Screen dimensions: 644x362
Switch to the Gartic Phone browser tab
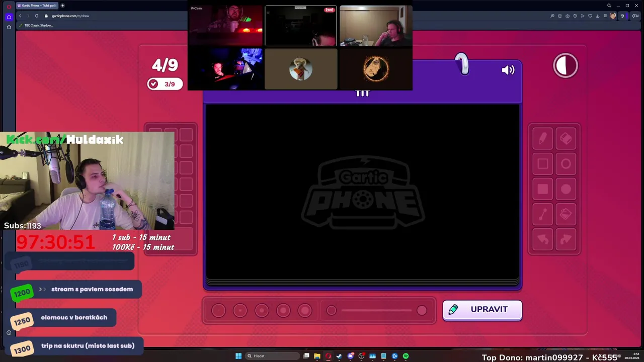(x=37, y=6)
